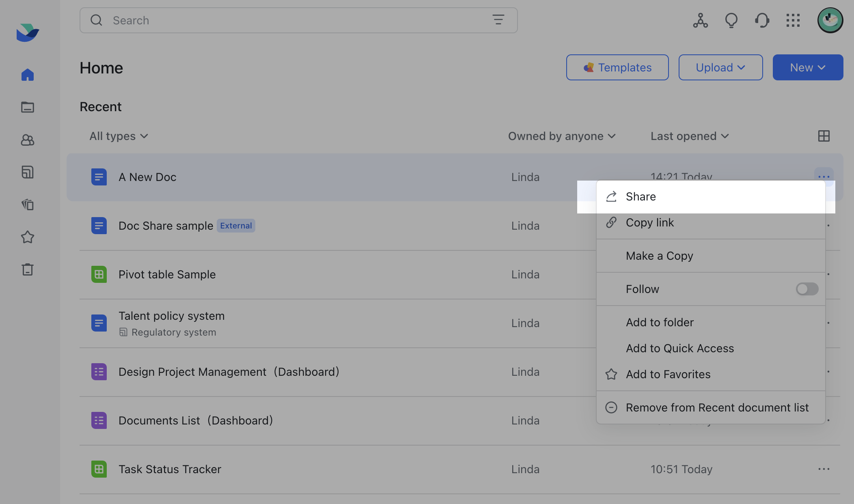
Task: Open search filter options
Action: (498, 20)
